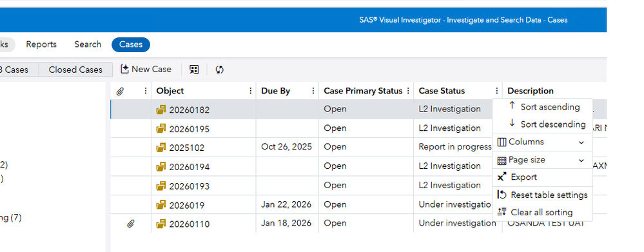Viewport: 644px width, 252px height.
Task: Sort by the Case Primary Status header
Action: coord(363,91)
